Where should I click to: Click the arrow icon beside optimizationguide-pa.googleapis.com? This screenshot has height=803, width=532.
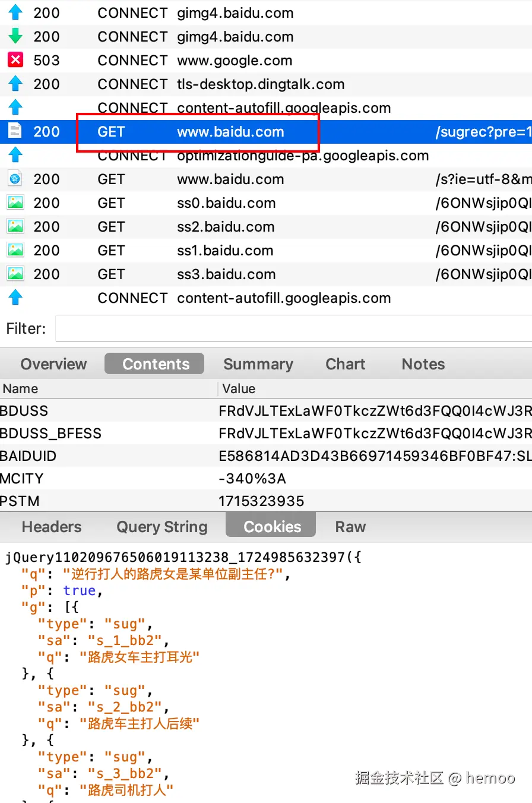pos(15,156)
